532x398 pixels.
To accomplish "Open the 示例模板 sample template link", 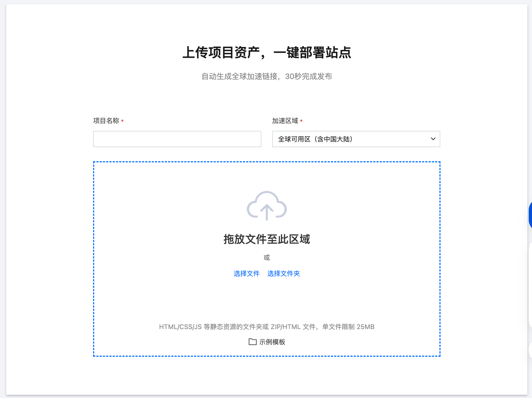I will coord(272,342).
